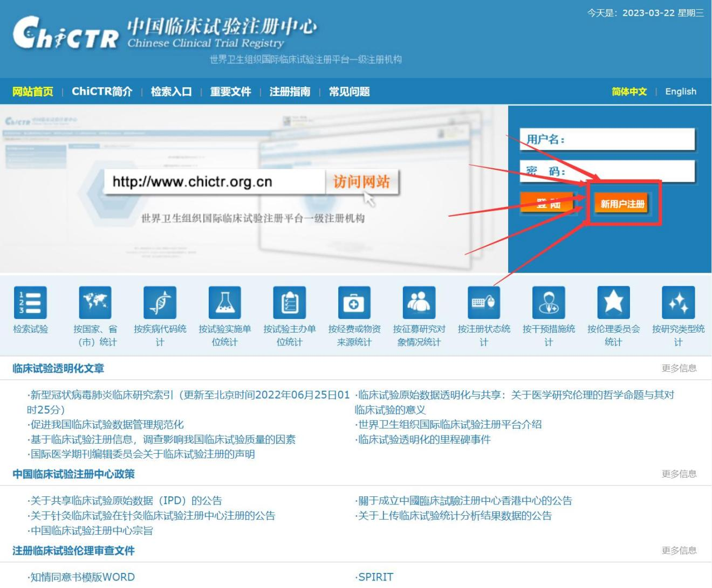
Task: Click the keyboard icon for registration status
Action: [483, 302]
